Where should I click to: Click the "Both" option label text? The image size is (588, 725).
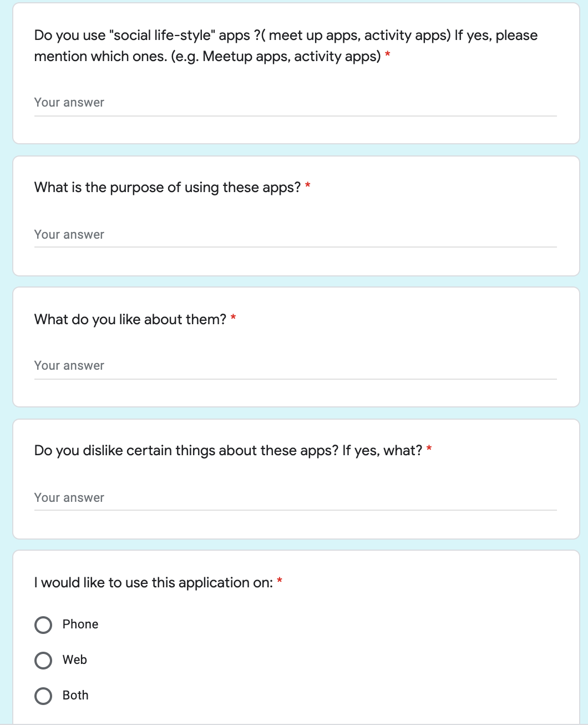coord(75,696)
